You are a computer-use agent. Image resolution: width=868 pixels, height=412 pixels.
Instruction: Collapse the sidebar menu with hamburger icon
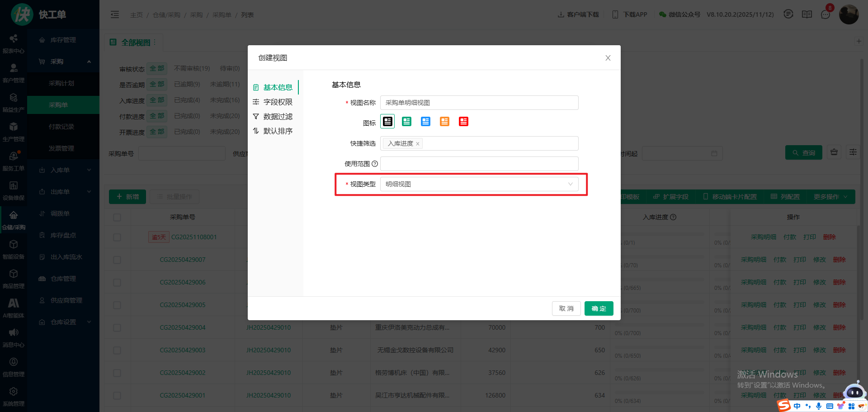coord(115,15)
